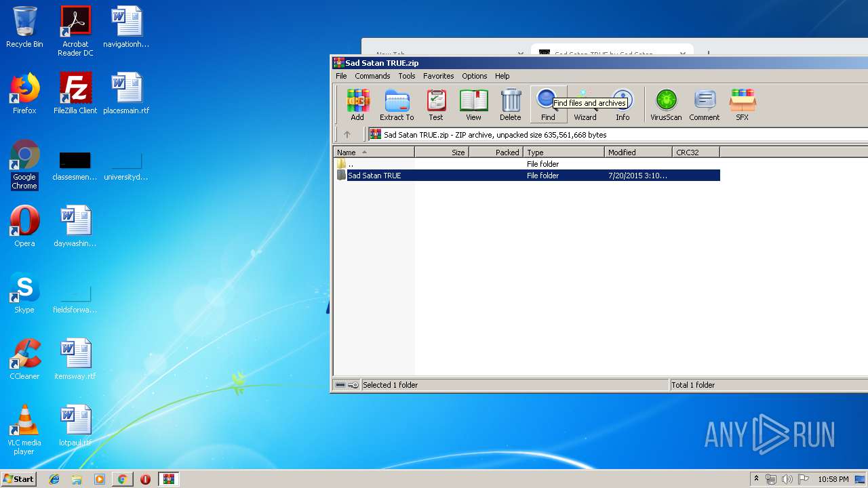Sort by the Packed column header

[x=496, y=152]
